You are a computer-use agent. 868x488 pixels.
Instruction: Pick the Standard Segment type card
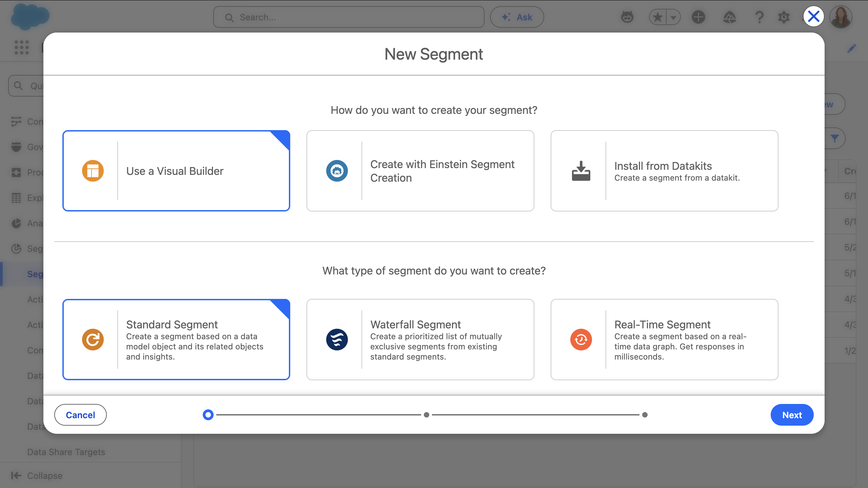pyautogui.click(x=176, y=340)
